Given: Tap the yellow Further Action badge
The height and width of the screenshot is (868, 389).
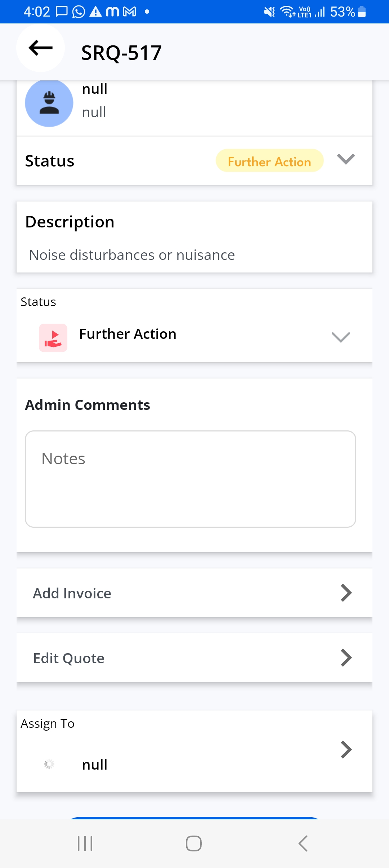Looking at the screenshot, I should (269, 161).
